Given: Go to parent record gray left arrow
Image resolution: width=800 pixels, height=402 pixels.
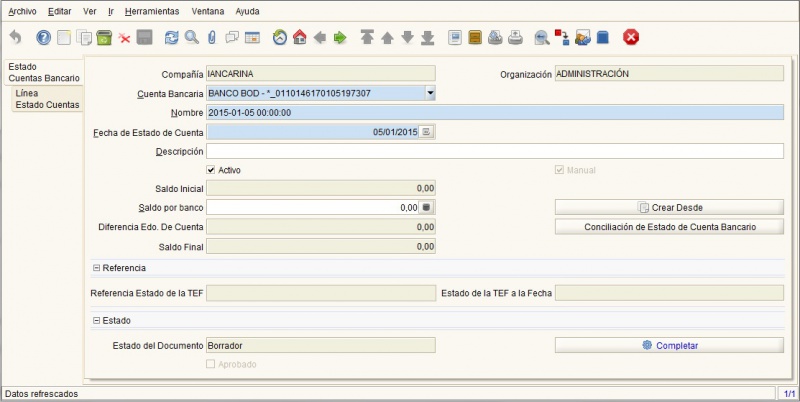Looking at the screenshot, I should tap(320, 37).
